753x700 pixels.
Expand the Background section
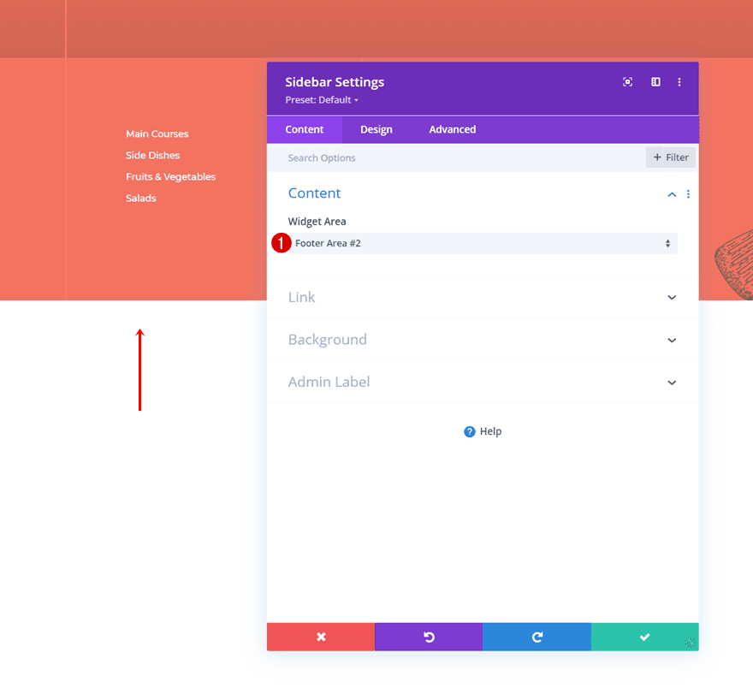pos(483,340)
